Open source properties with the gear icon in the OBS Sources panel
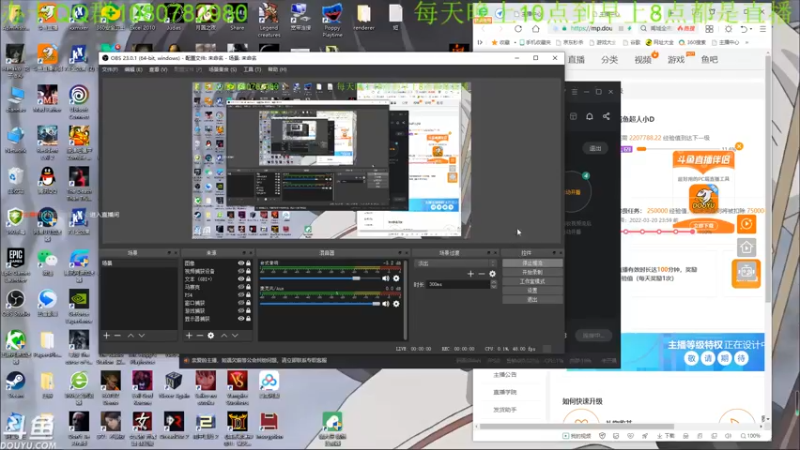The width and height of the screenshot is (800, 450). point(211,336)
